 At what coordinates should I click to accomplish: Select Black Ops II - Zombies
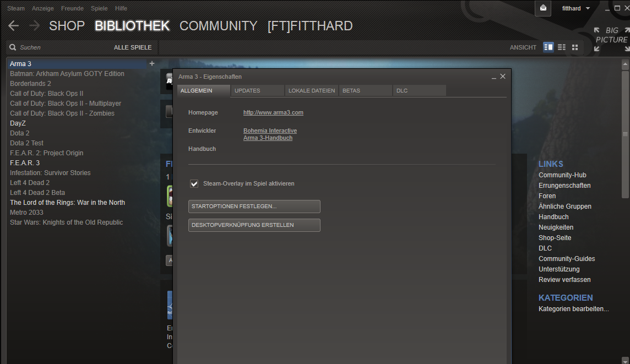pos(62,113)
